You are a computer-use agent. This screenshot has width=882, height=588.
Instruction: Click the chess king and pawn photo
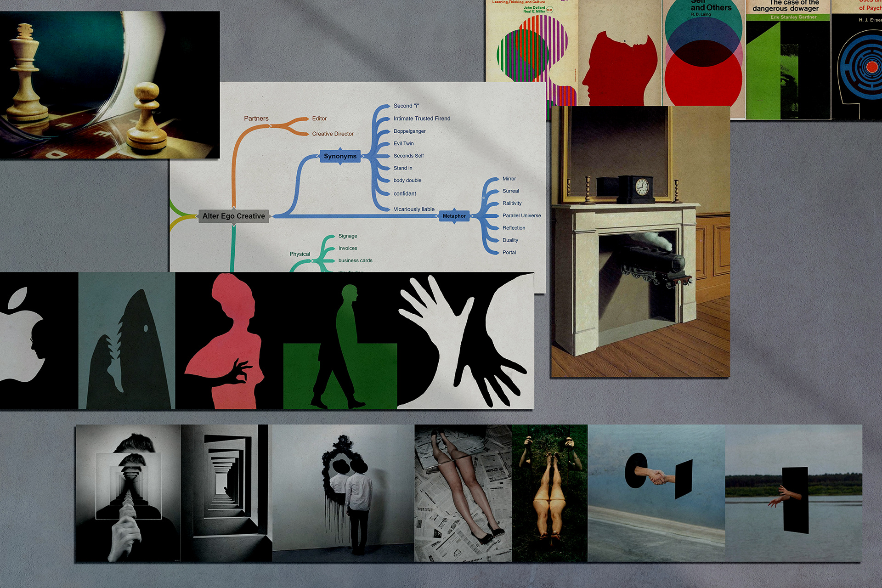(x=109, y=85)
